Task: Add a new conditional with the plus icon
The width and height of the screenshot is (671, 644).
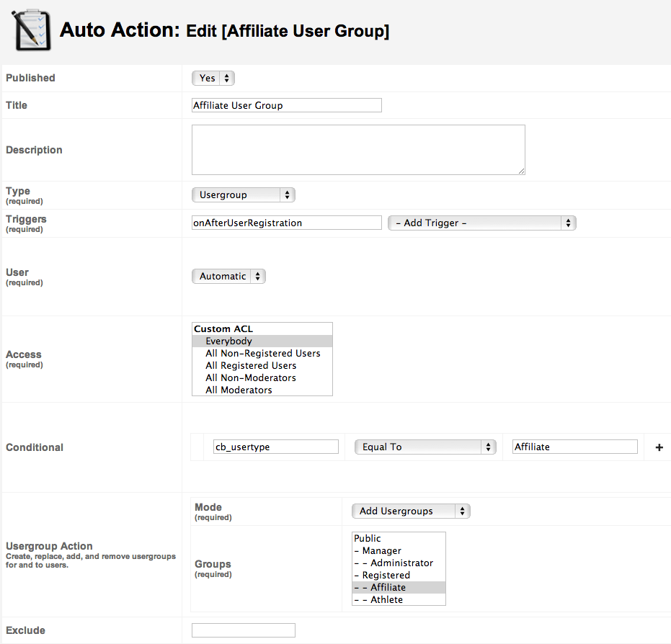Action: click(659, 447)
